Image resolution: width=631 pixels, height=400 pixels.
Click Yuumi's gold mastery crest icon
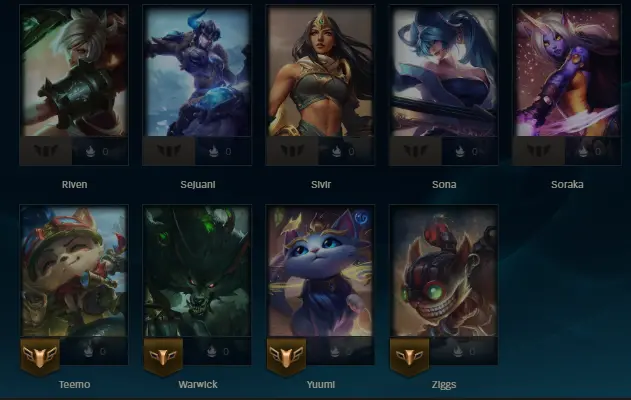(286, 357)
